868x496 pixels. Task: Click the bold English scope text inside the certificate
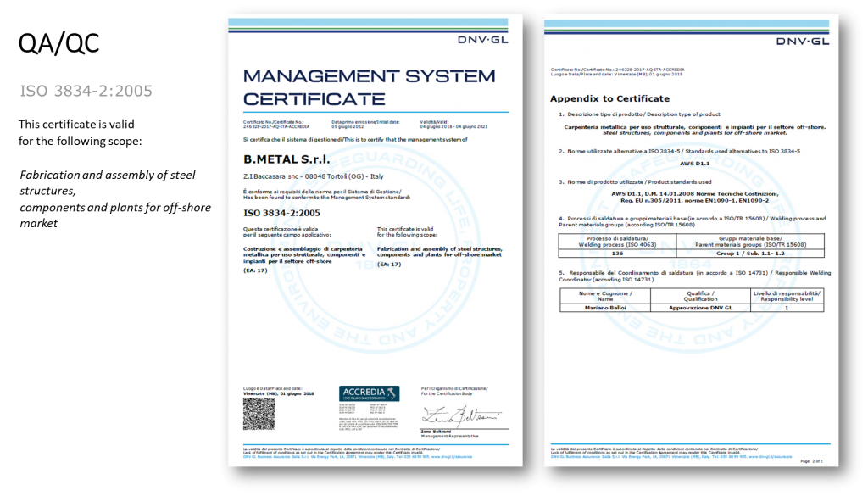(440, 252)
